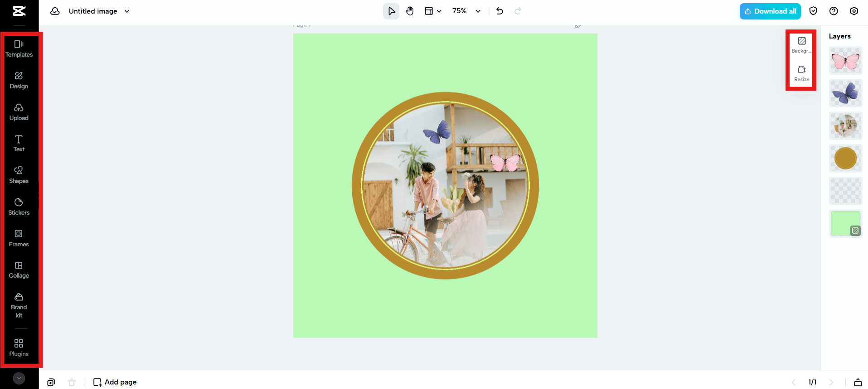Screen dimensions: 868x389
Task: Collapse the sidebar with bottom chevron button
Action: click(19, 378)
